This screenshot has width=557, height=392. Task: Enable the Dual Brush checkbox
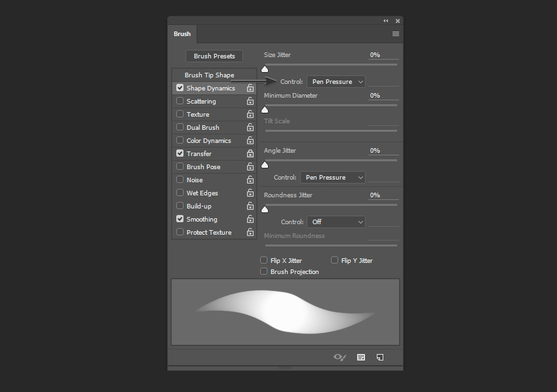[x=180, y=127]
